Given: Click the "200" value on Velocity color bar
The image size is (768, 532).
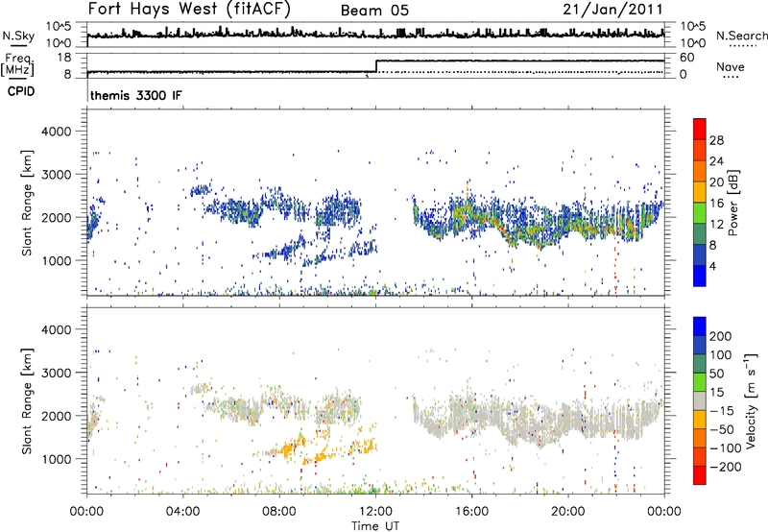Looking at the screenshot, I should [x=721, y=336].
